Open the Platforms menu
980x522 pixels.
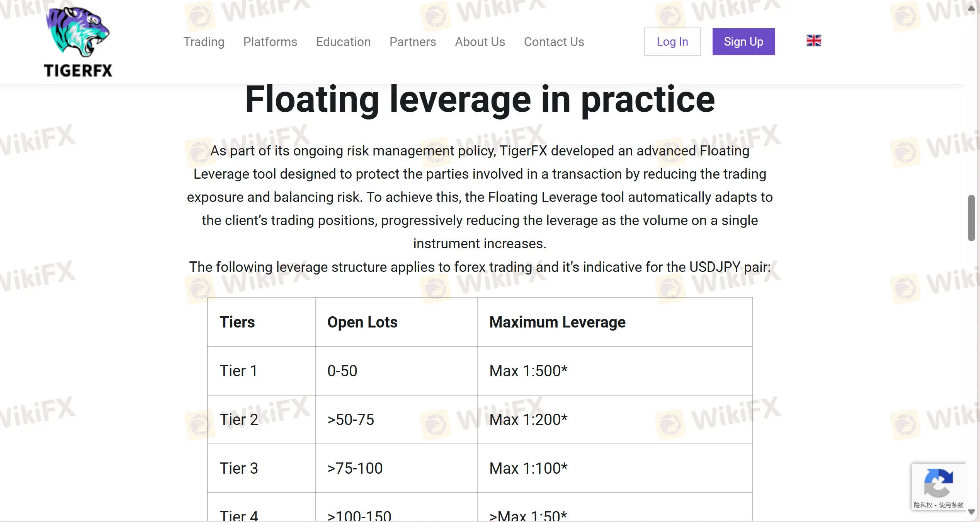tap(270, 42)
